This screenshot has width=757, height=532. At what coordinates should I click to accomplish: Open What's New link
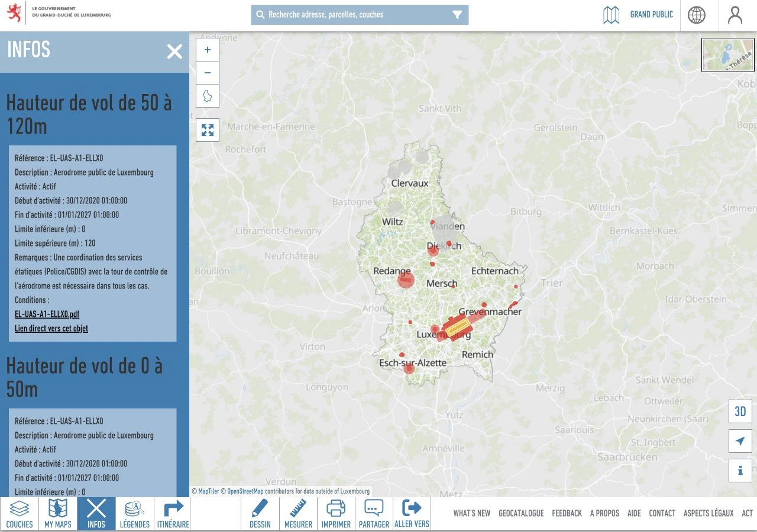[x=472, y=513]
